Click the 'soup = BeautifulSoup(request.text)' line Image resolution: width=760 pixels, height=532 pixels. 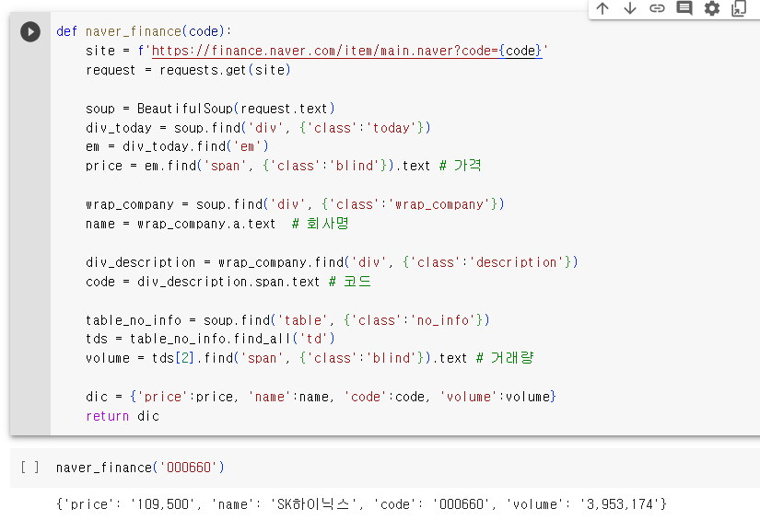[210, 109]
